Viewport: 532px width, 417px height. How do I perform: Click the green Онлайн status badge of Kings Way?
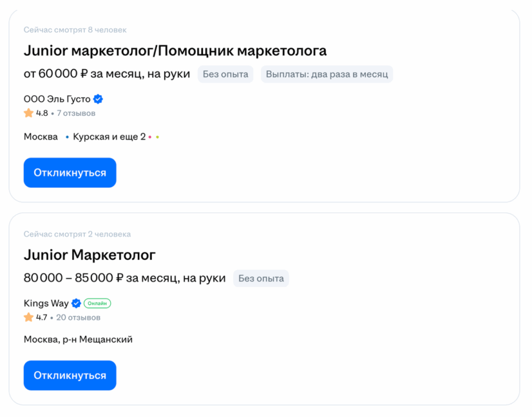(97, 303)
